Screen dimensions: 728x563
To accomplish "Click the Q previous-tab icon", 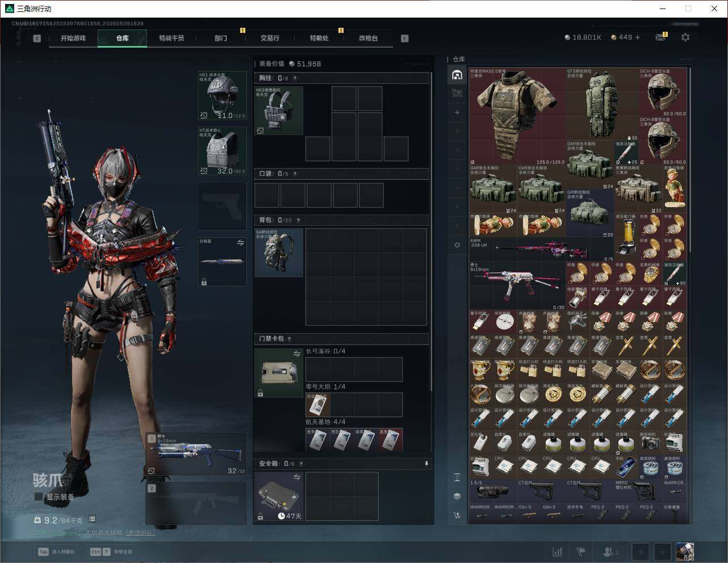I will [x=37, y=38].
